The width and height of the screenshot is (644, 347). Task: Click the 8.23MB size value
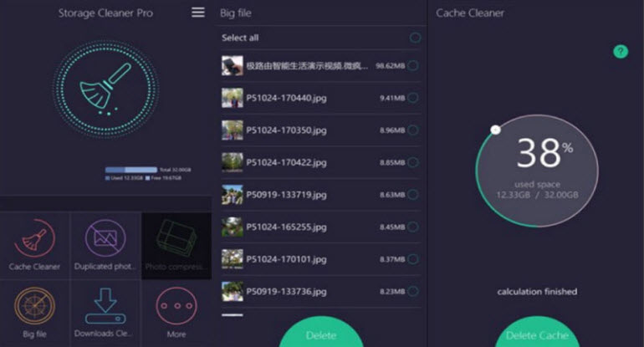[x=392, y=292]
